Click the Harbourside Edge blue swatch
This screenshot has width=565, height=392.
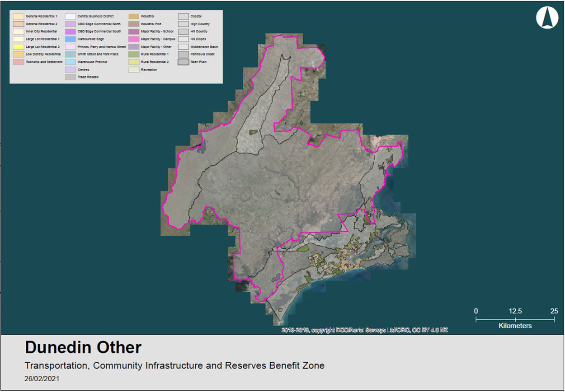[70, 39]
